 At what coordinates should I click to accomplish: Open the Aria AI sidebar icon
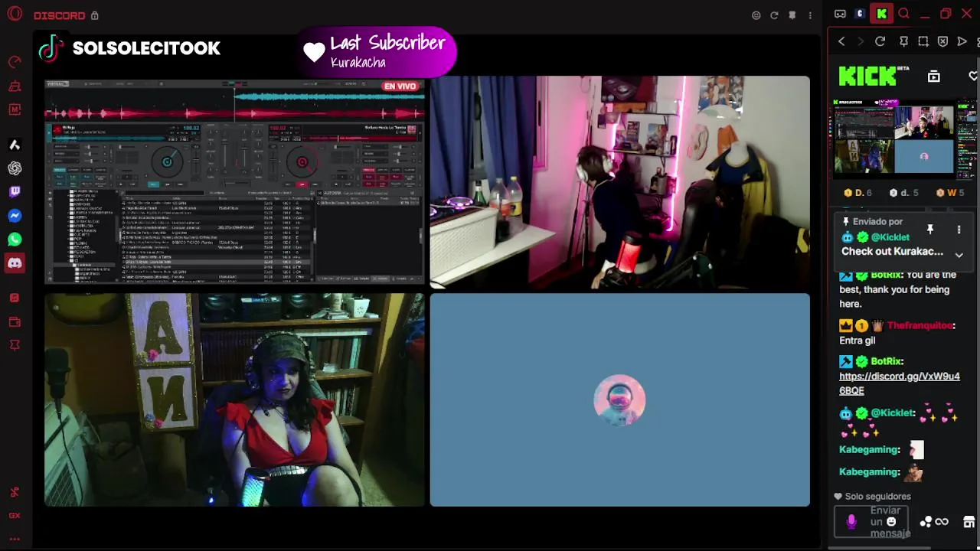click(x=15, y=145)
